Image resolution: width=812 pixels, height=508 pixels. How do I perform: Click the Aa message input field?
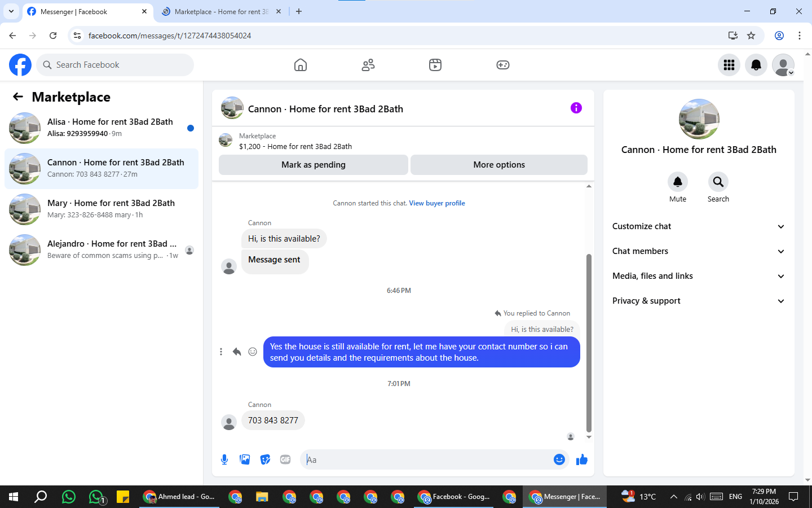(427, 459)
